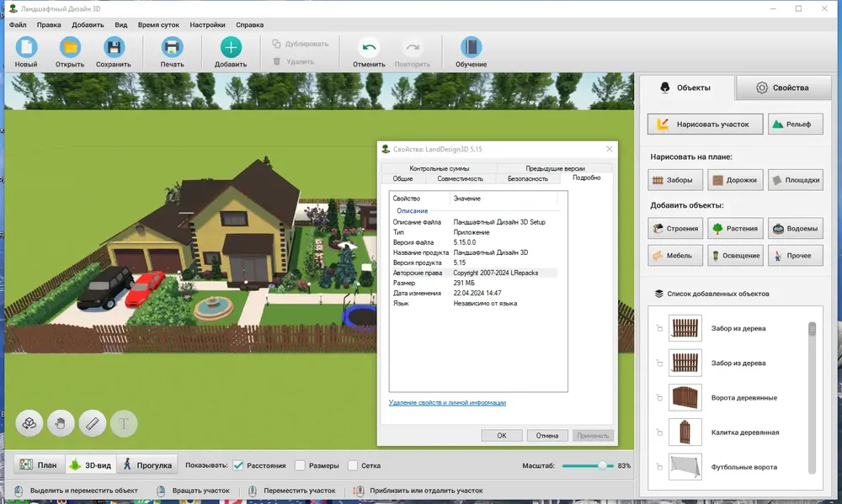Viewport: 842px width, 504px height.
Task: Enable the Размеры checkbox
Action: [x=301, y=465]
